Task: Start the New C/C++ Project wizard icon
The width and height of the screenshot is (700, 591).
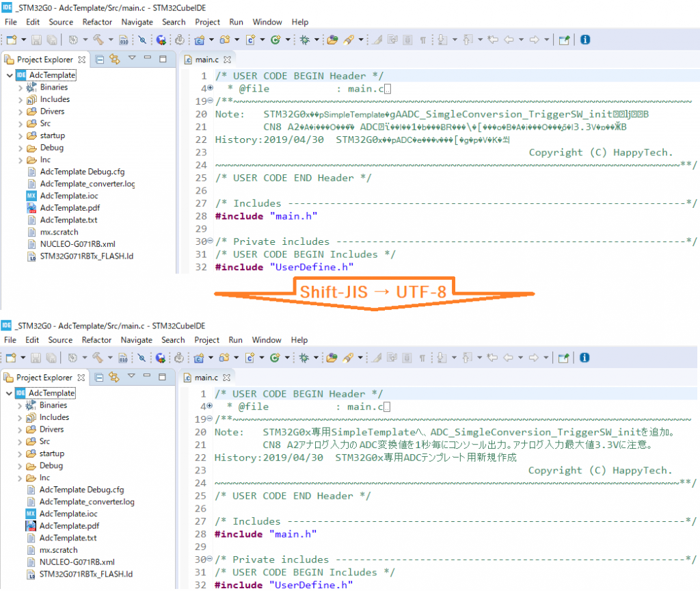Action: point(200,40)
